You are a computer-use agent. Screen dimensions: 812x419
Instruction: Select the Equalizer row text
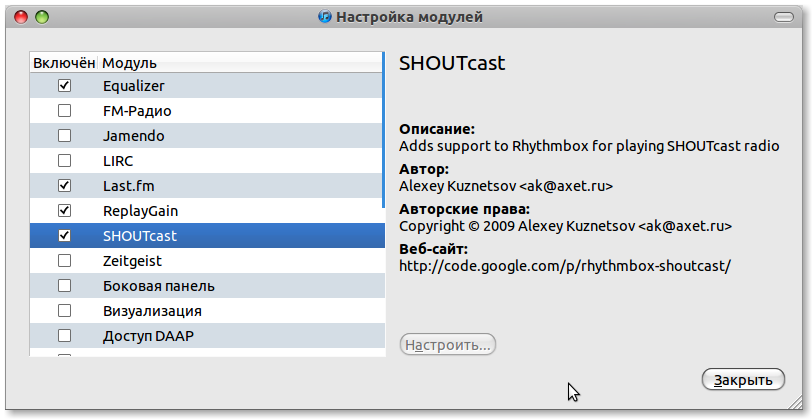(x=134, y=86)
